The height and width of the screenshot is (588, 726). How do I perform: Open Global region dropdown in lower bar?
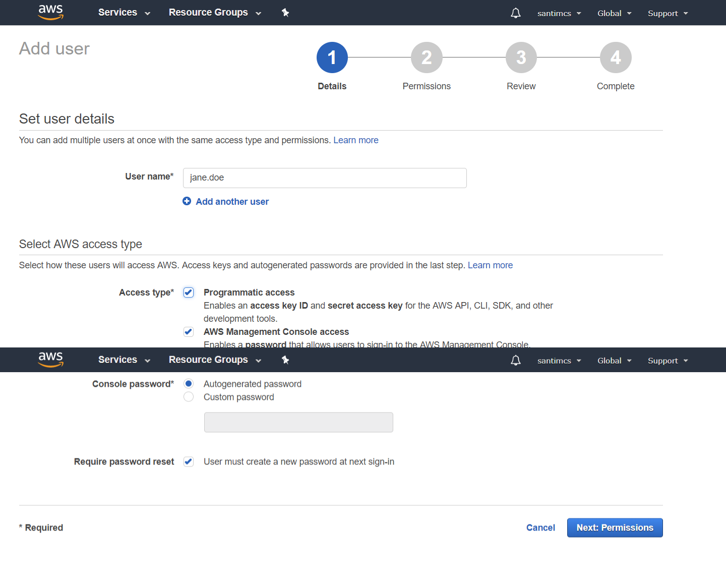pyautogui.click(x=615, y=361)
